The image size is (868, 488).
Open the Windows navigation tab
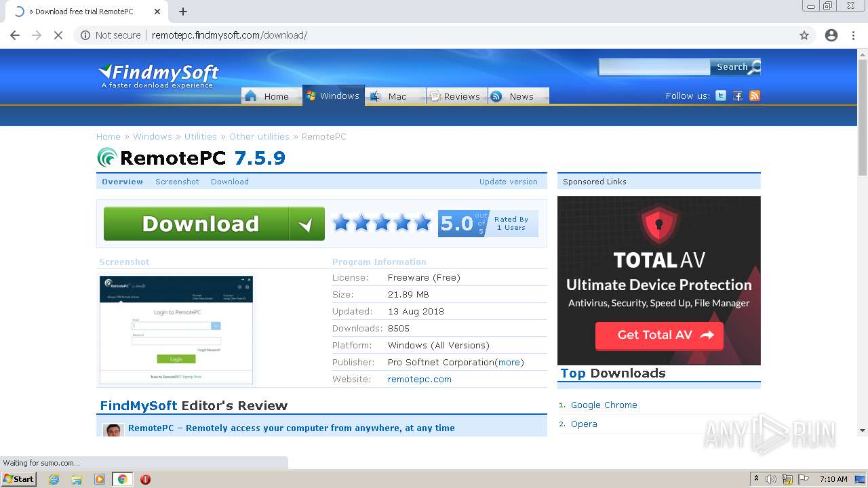pyautogui.click(x=334, y=96)
